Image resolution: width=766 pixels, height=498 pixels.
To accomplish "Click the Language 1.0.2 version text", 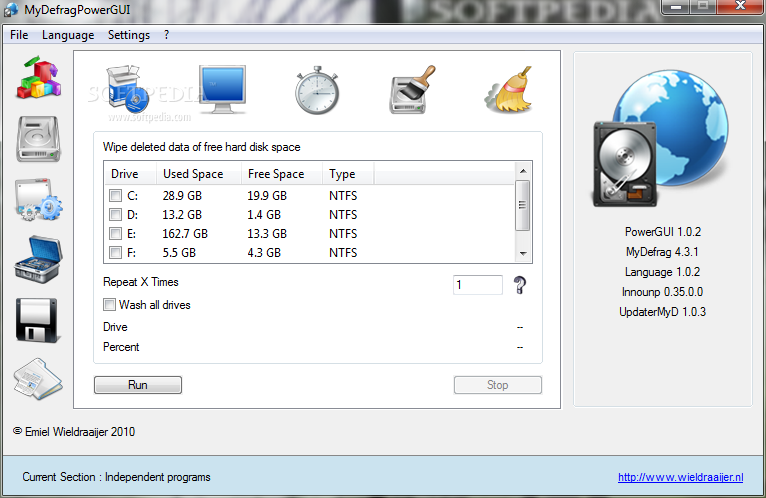I will click(x=662, y=272).
